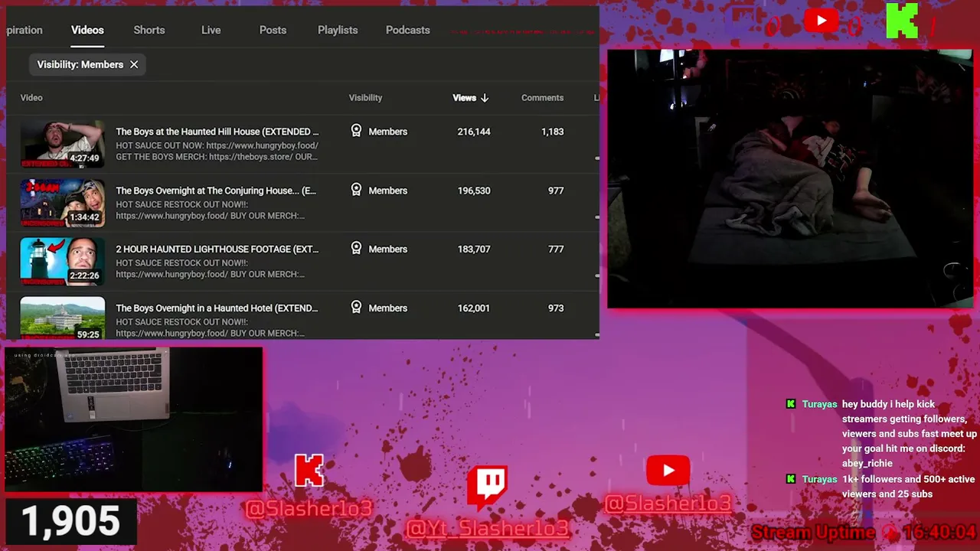Click the Members visibility text for Haunted Hotel
This screenshot has width=980, height=551.
[x=388, y=308]
